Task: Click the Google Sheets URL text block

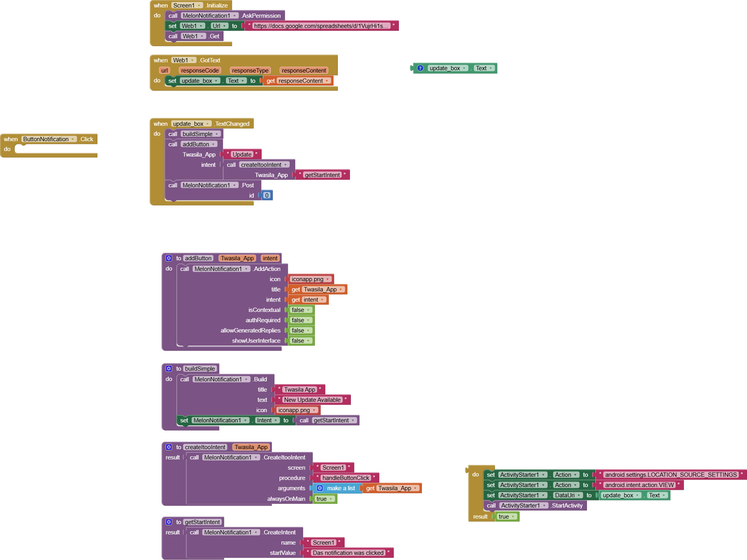Action: coord(321,26)
